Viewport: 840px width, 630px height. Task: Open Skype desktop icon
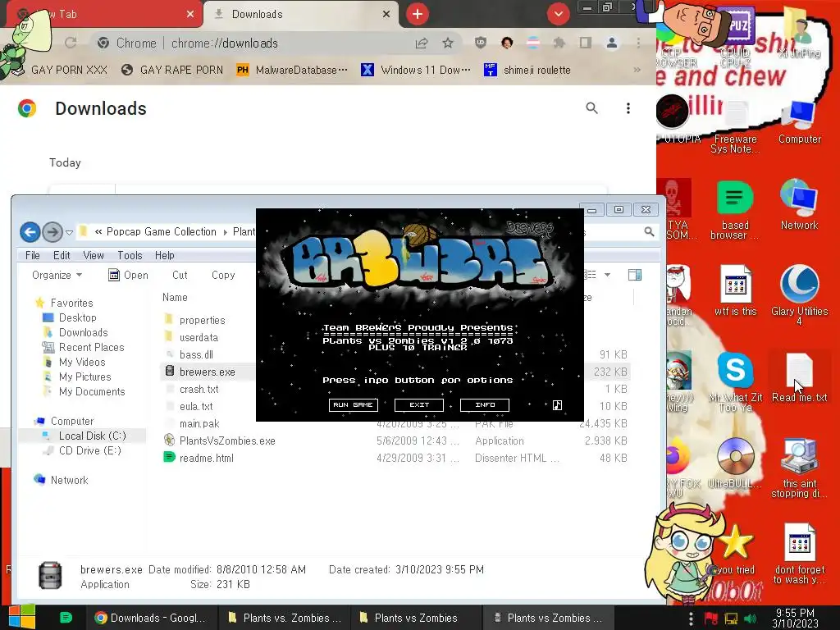[735, 381]
